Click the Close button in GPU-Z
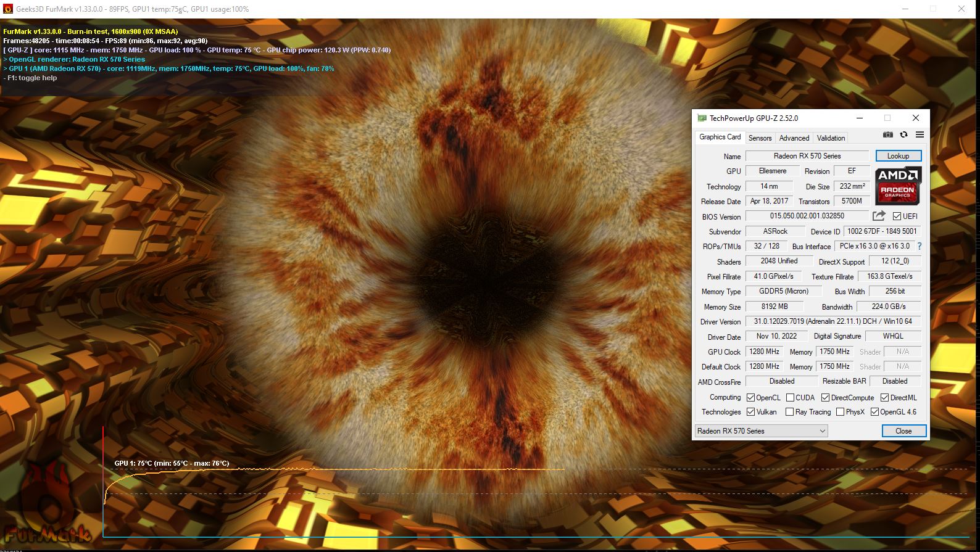 (903, 431)
